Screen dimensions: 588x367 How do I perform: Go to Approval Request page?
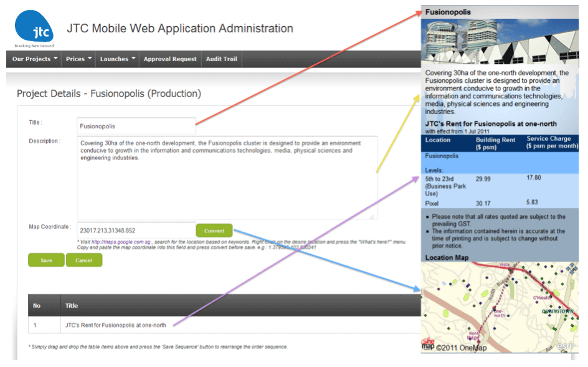[170, 59]
